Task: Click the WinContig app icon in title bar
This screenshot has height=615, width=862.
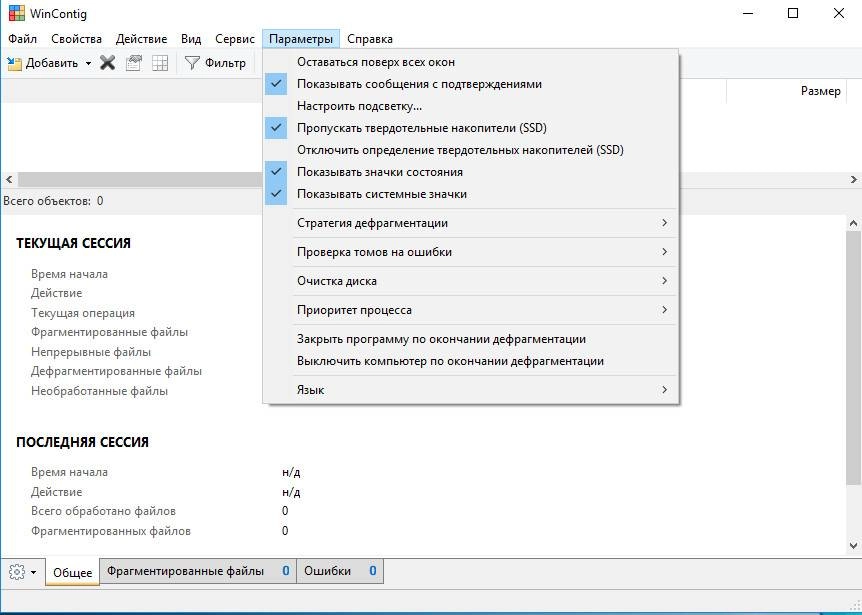Action: click(x=16, y=13)
